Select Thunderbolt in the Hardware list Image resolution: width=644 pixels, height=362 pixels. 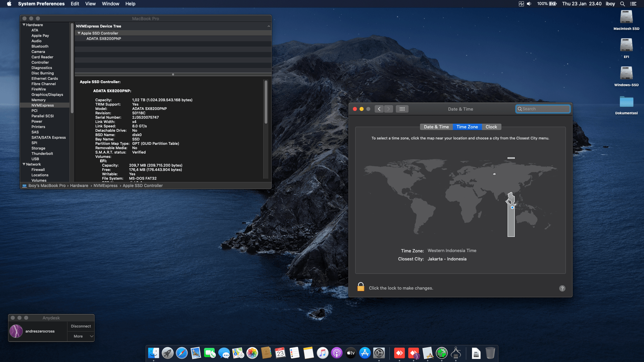(x=42, y=154)
